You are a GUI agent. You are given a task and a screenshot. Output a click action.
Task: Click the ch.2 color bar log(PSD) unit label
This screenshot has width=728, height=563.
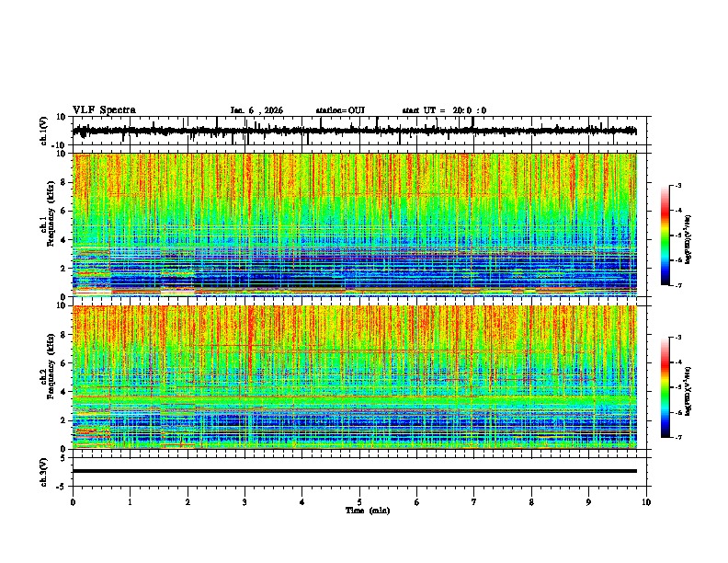688,391
